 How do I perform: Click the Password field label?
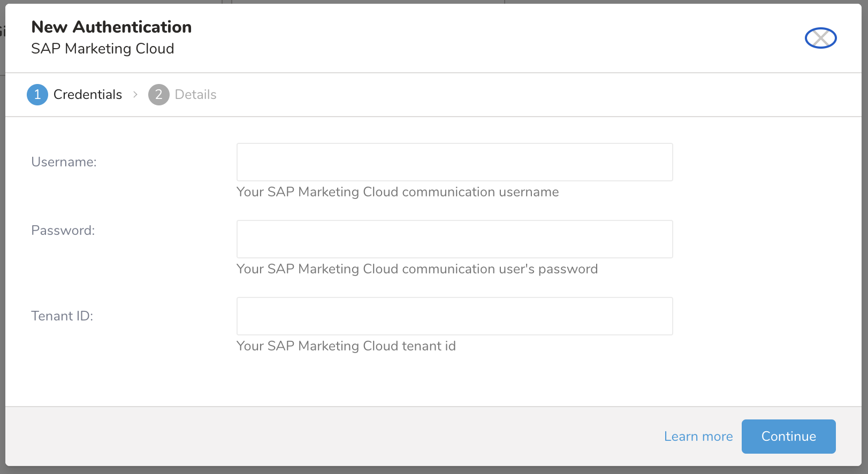point(63,231)
